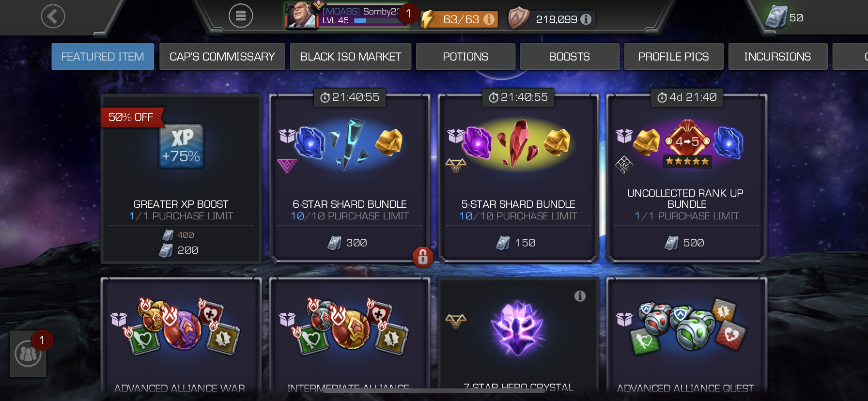Select Uncollected Rank Up Bundle card
This screenshot has height=401, width=868.
click(687, 179)
